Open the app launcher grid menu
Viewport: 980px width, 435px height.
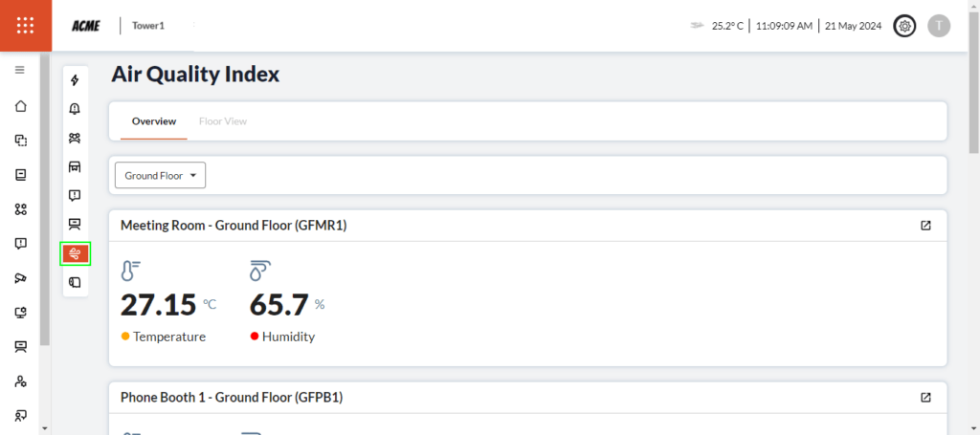[25, 26]
